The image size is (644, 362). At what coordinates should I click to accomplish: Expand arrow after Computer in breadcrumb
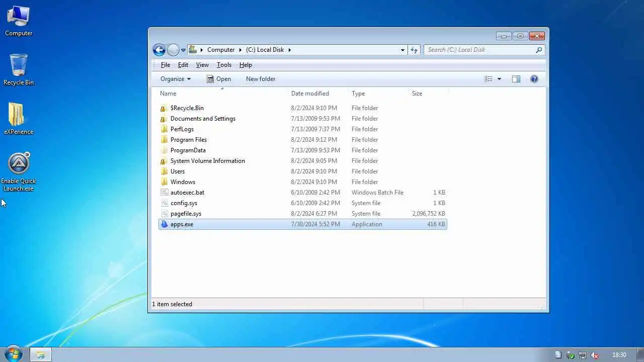240,50
